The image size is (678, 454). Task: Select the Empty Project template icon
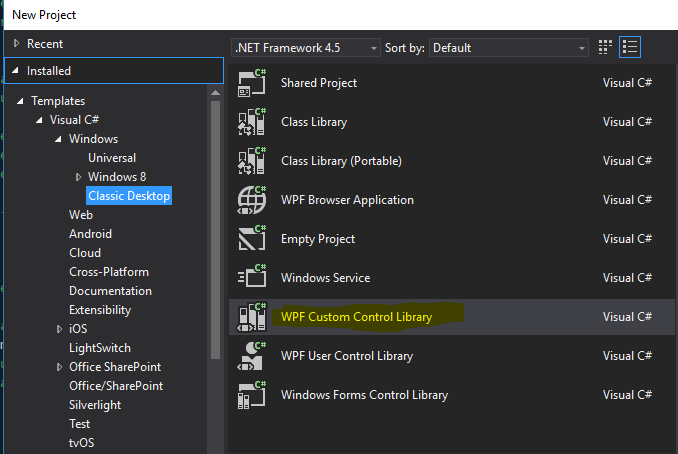[251, 239]
